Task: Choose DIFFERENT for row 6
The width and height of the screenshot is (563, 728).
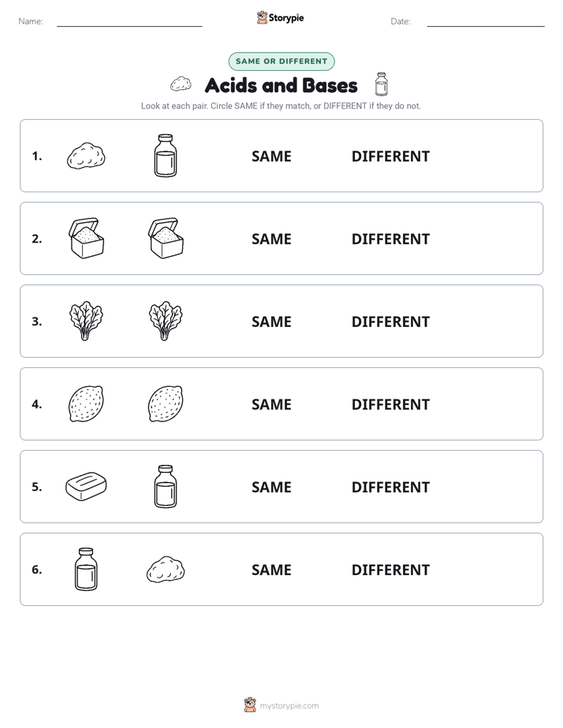Action: (390, 569)
